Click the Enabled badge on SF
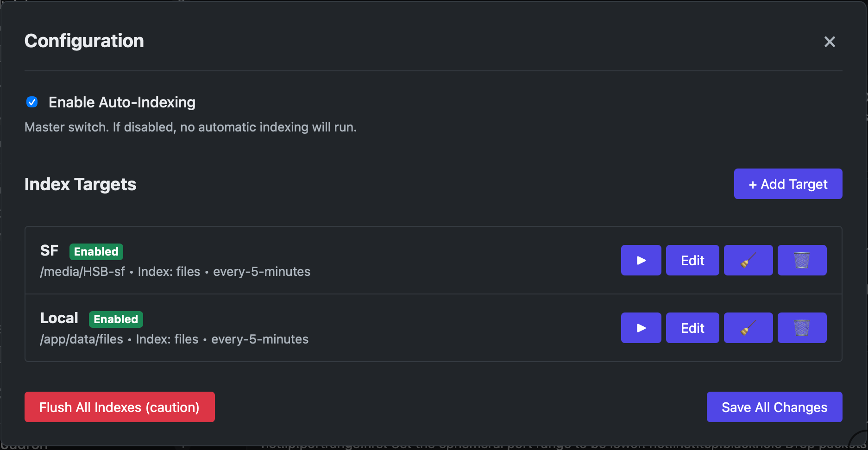 (96, 251)
